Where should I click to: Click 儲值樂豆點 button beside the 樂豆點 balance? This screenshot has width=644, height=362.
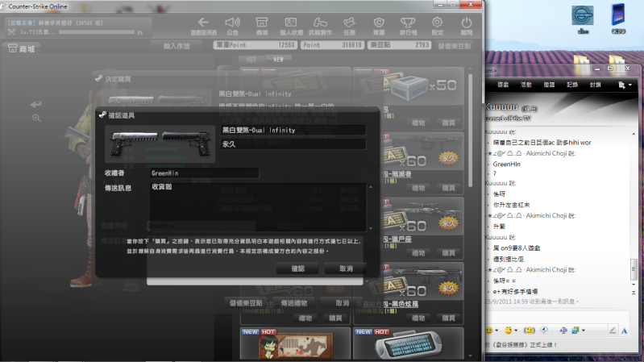pos(455,46)
